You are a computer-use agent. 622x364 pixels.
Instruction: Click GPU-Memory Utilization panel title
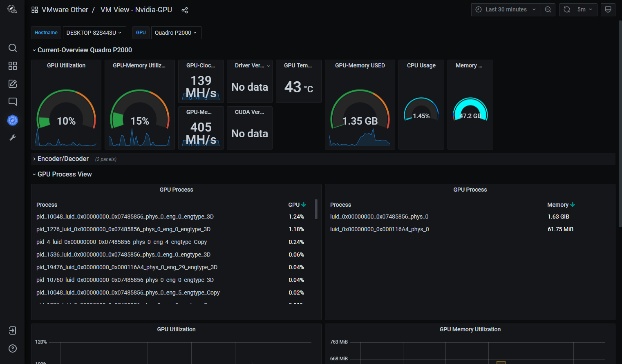pyautogui.click(x=139, y=65)
